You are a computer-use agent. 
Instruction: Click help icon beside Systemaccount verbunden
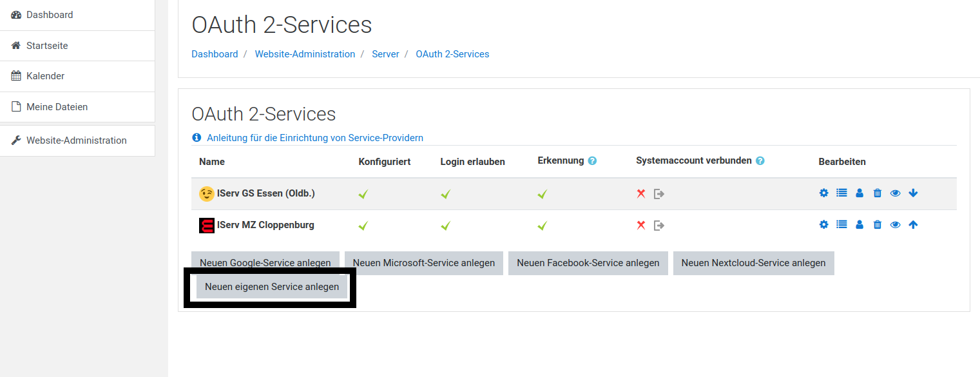point(760,161)
